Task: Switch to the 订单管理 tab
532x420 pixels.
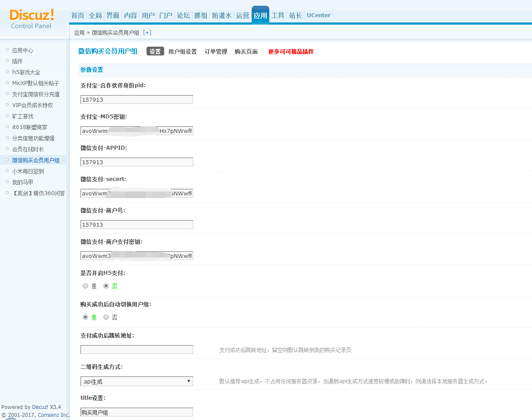Action: 216,52
